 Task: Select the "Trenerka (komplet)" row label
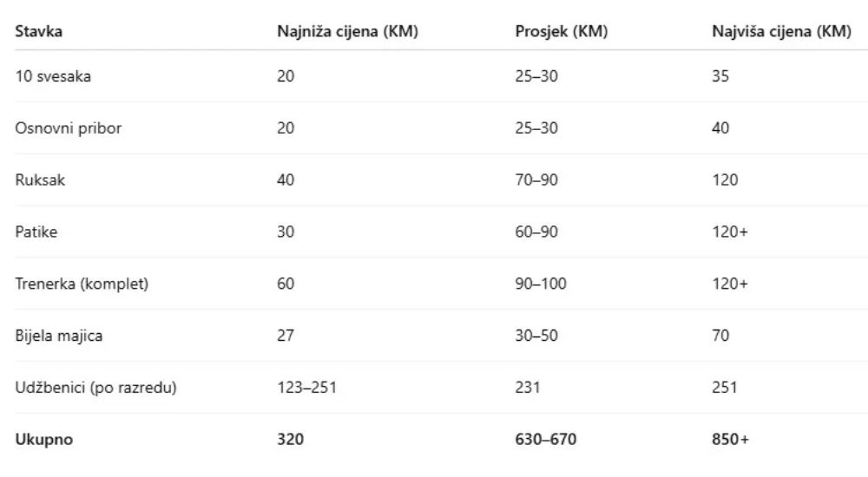[82, 284]
